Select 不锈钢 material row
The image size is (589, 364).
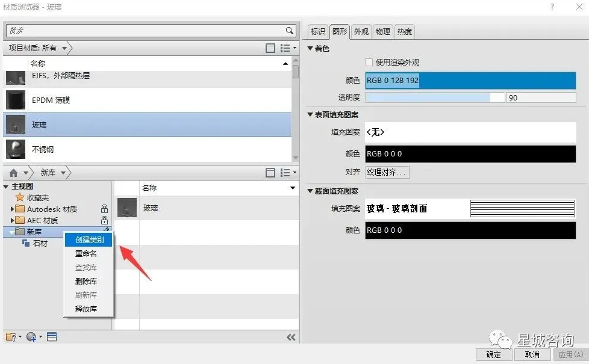click(x=147, y=149)
